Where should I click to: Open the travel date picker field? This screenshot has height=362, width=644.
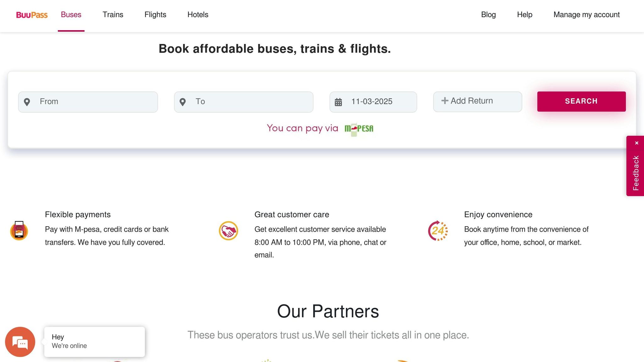tap(377, 102)
